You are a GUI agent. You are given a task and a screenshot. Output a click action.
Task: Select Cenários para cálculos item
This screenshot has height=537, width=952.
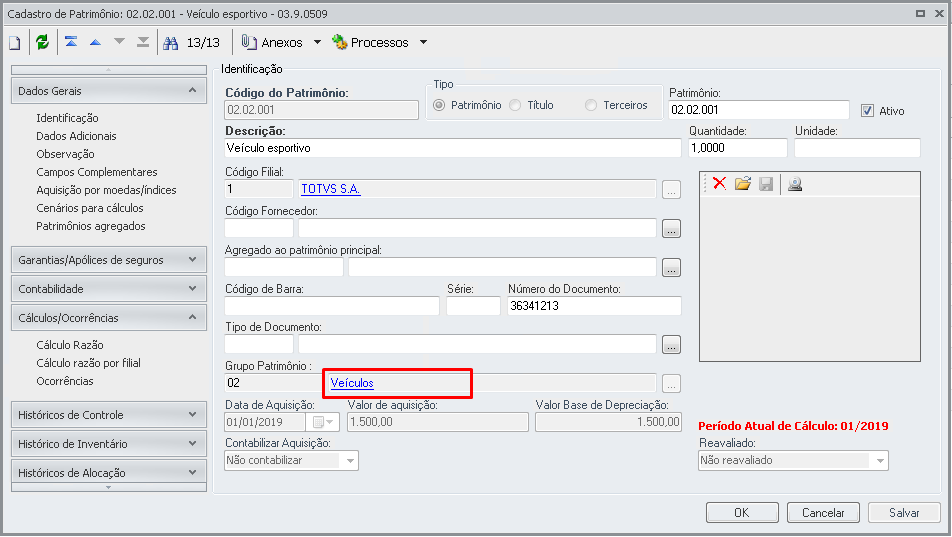point(90,208)
